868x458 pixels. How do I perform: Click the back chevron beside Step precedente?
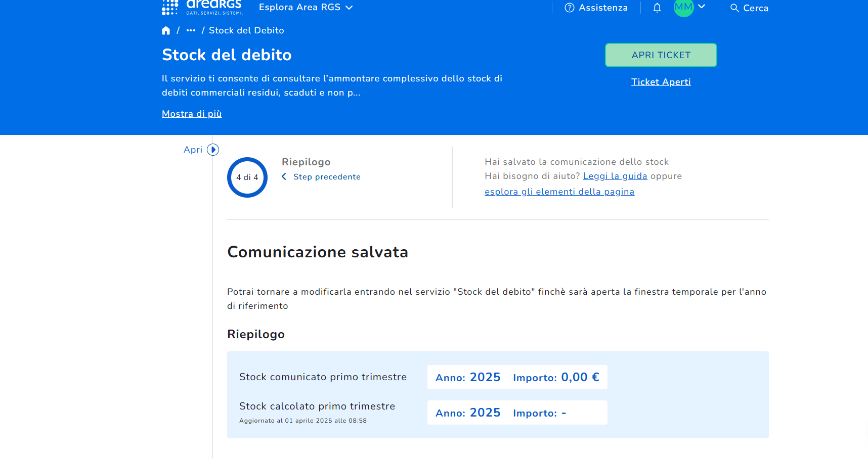(x=284, y=176)
